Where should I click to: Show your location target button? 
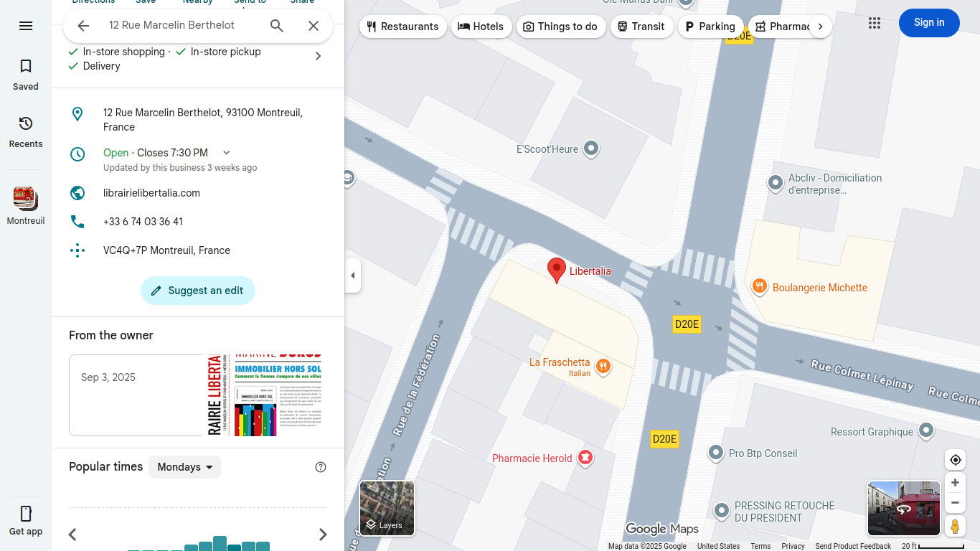[955, 460]
